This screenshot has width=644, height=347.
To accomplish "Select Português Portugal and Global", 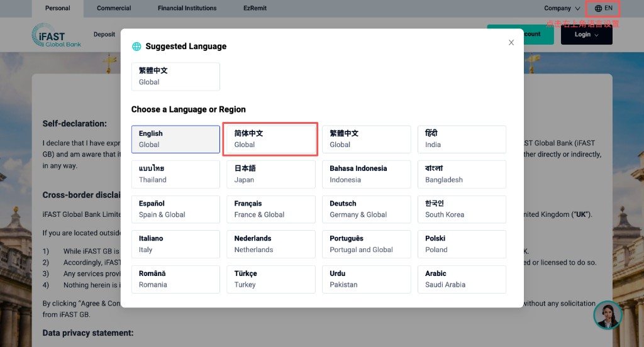I will pyautogui.click(x=367, y=245).
